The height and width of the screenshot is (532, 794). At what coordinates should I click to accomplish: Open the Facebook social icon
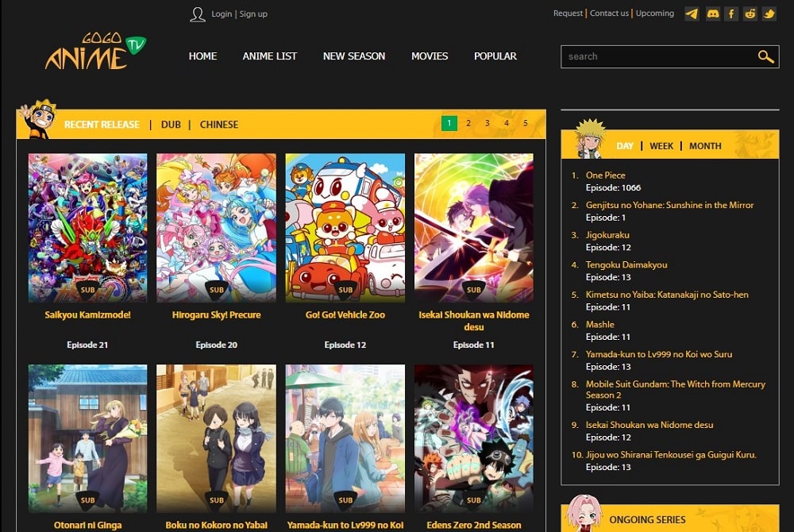(x=731, y=13)
